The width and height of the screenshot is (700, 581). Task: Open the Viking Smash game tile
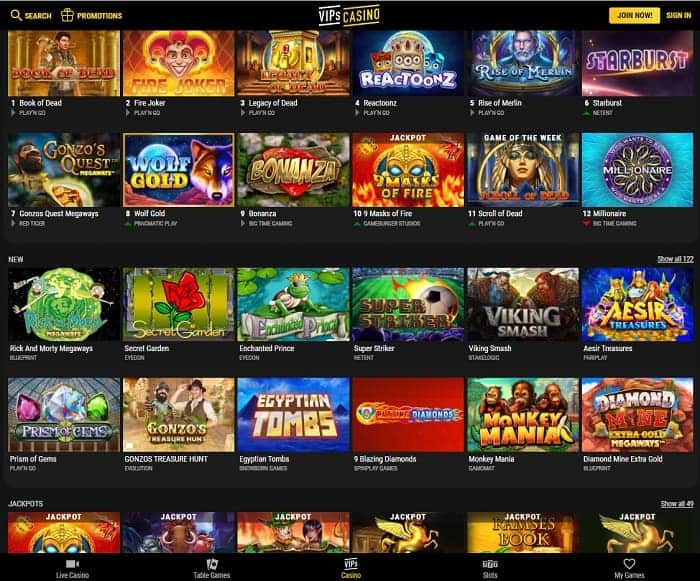pos(523,304)
